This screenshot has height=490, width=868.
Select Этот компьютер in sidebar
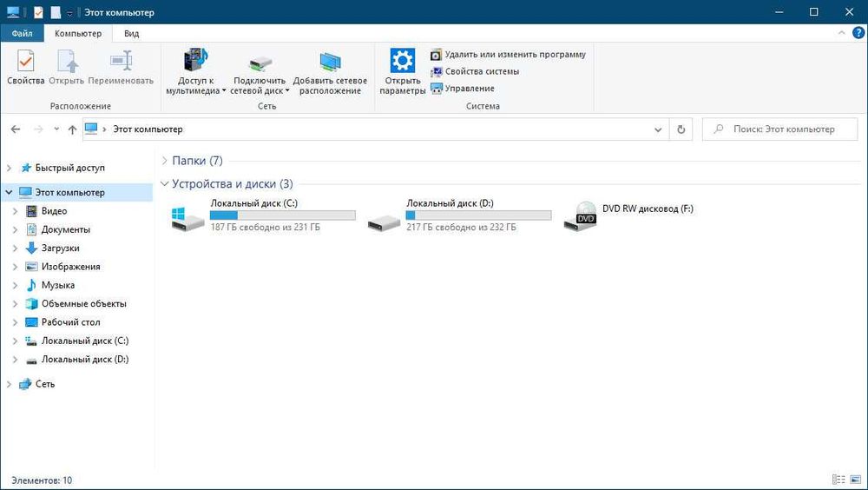69,192
